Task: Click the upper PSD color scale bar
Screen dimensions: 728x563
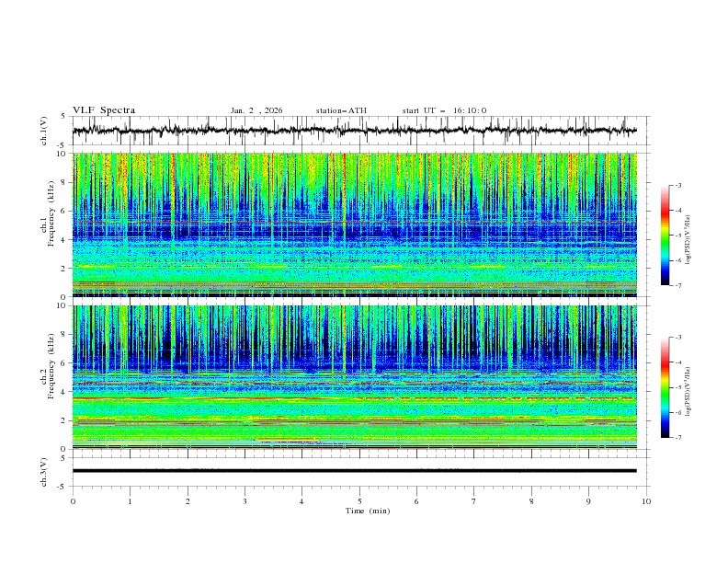Action: click(x=665, y=236)
